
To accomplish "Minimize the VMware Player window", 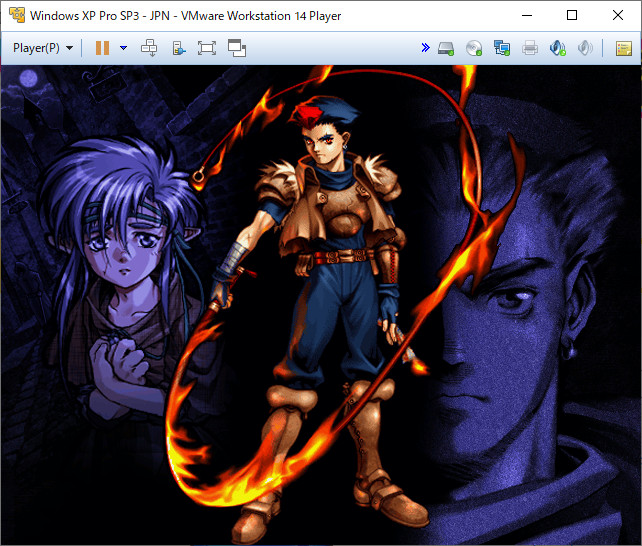I will (x=527, y=15).
